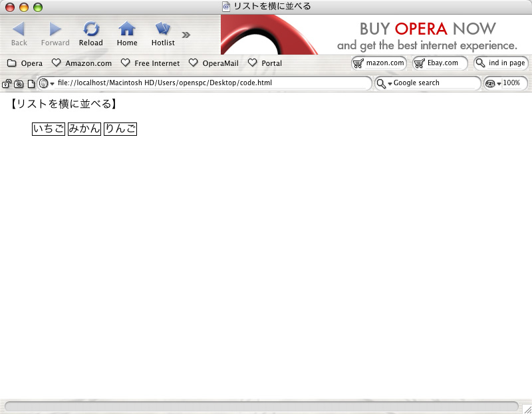Image resolution: width=532 pixels, height=414 pixels.
Task: Open the search engine dropdown arrow
Action: point(390,84)
